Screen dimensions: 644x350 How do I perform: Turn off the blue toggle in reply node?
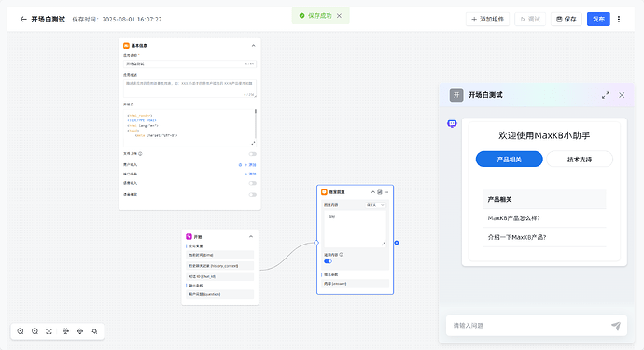click(x=328, y=261)
